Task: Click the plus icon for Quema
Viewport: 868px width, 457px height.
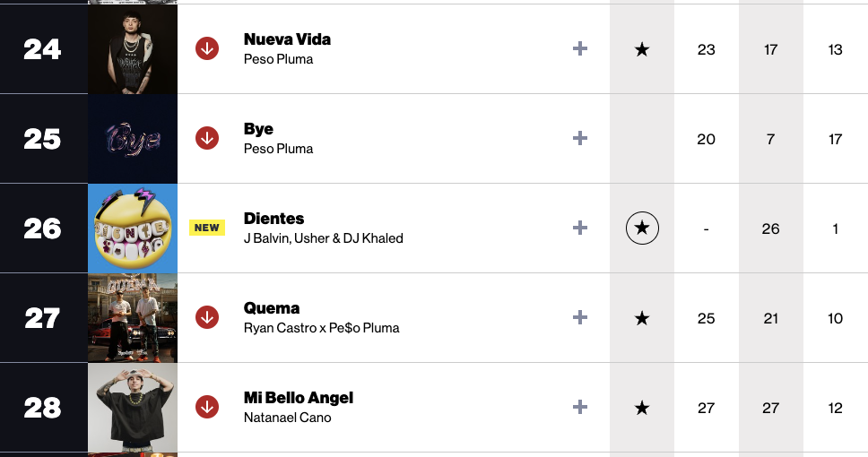Action: 579,317
